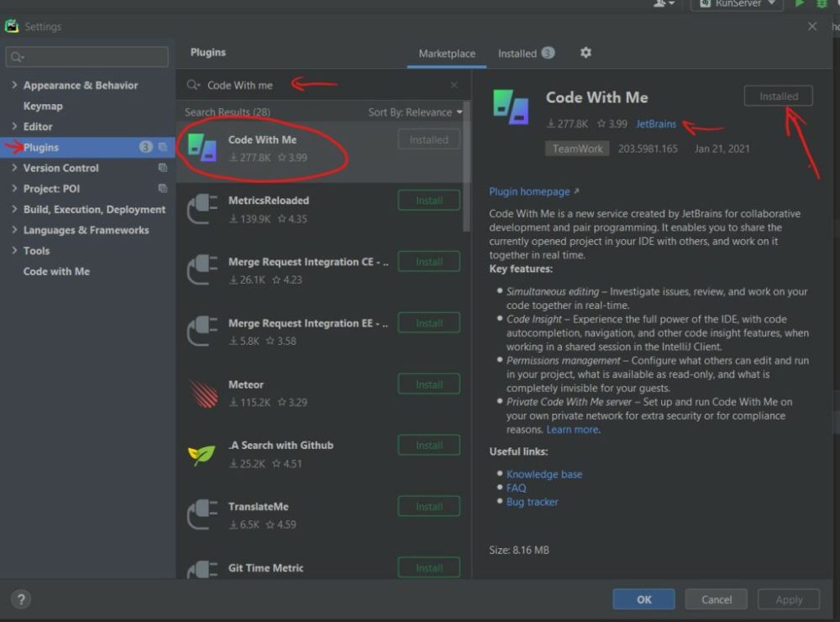Expand the Version Control node
The image size is (840, 622).
[14, 168]
